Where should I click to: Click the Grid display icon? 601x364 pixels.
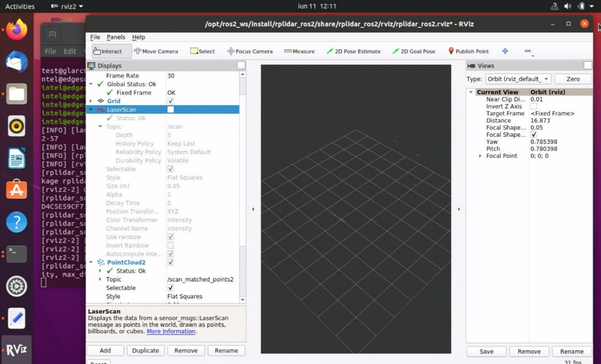point(101,101)
